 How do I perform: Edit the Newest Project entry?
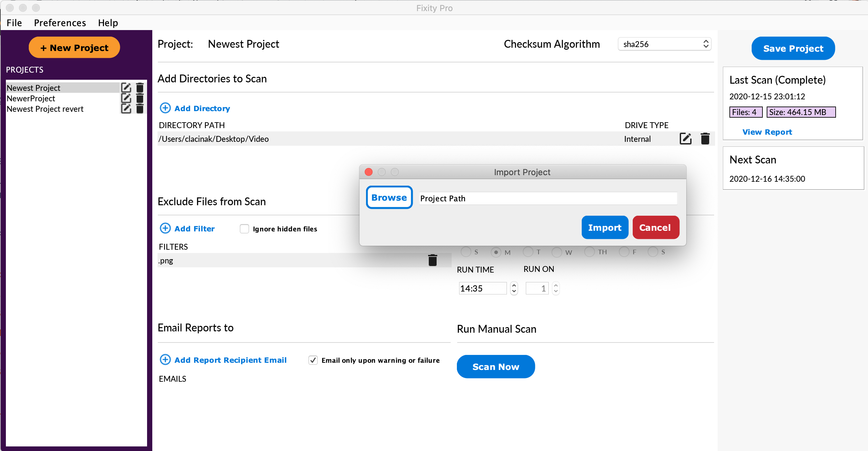(126, 88)
